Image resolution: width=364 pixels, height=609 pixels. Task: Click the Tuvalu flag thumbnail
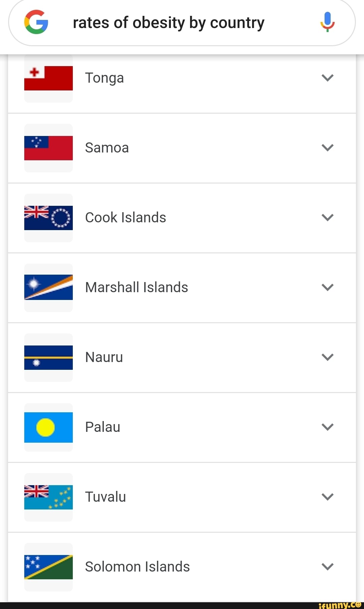tap(48, 497)
